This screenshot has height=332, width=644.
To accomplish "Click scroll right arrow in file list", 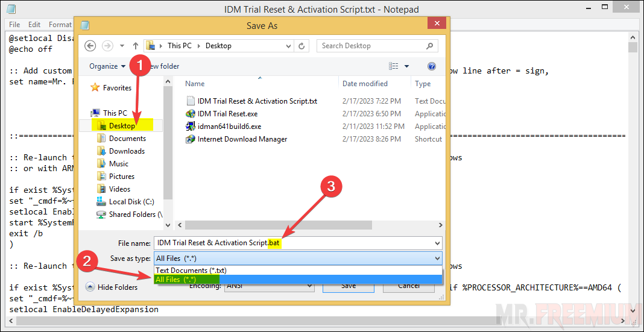I will [x=441, y=225].
